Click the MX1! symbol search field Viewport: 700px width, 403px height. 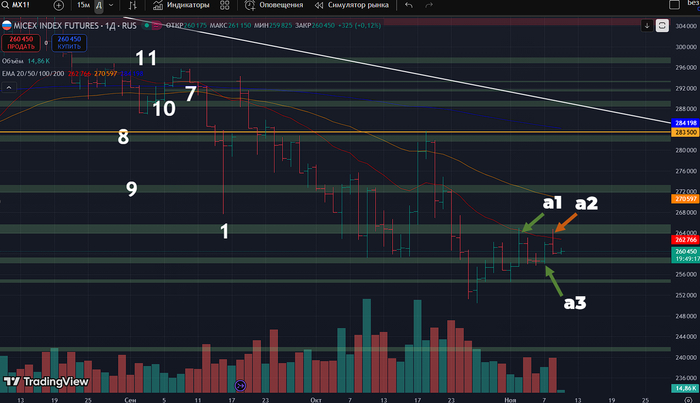24,6
